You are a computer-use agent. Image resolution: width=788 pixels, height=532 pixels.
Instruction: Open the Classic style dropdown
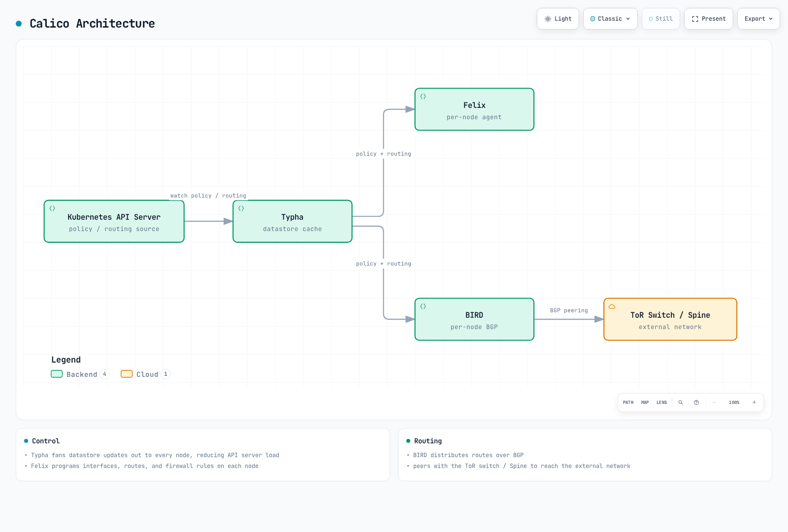[x=610, y=19]
